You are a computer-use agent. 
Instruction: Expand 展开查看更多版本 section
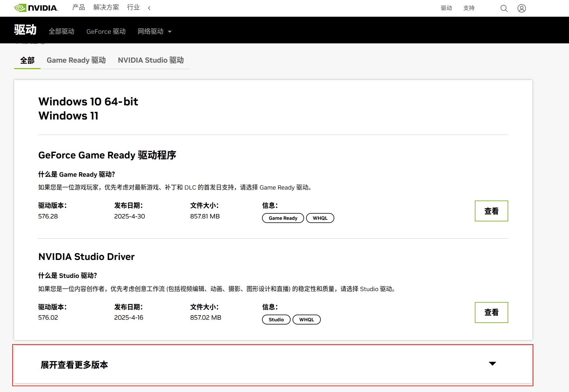pos(273,365)
